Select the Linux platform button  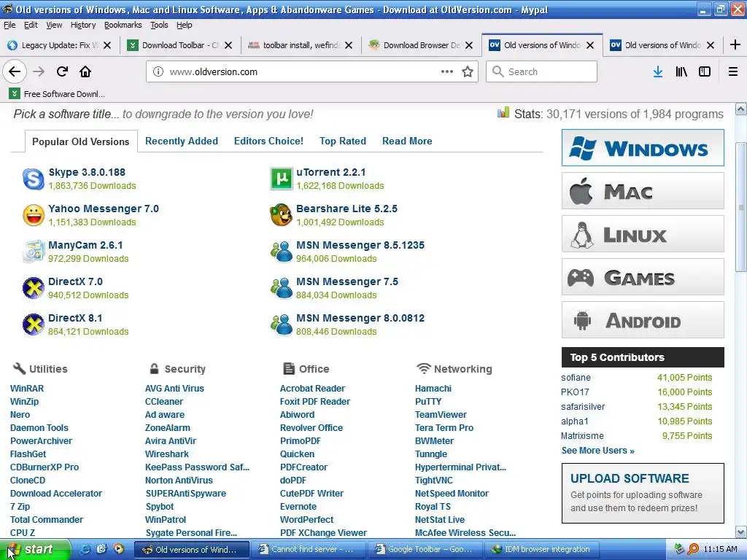point(643,234)
